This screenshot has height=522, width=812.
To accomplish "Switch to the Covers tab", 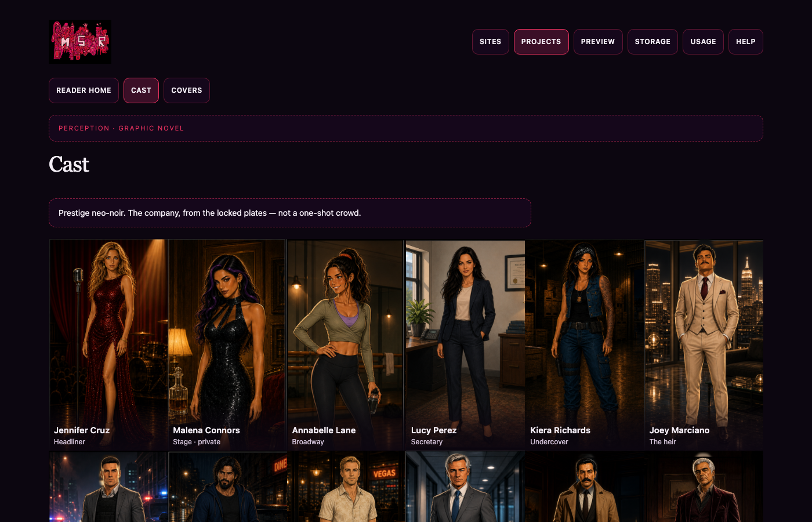I will coord(187,90).
